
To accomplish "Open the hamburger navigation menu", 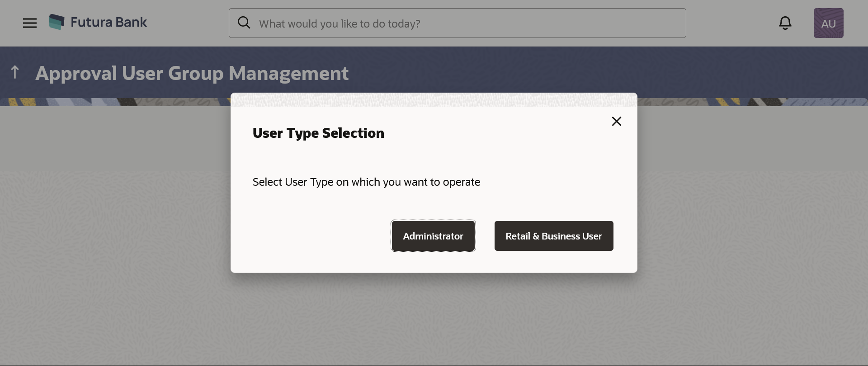I will (x=30, y=23).
